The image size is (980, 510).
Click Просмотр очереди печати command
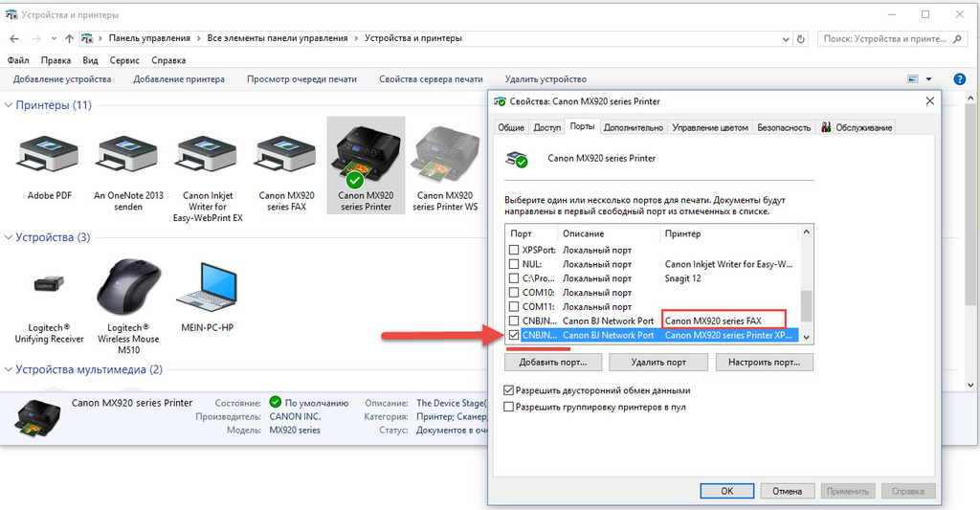[301, 79]
